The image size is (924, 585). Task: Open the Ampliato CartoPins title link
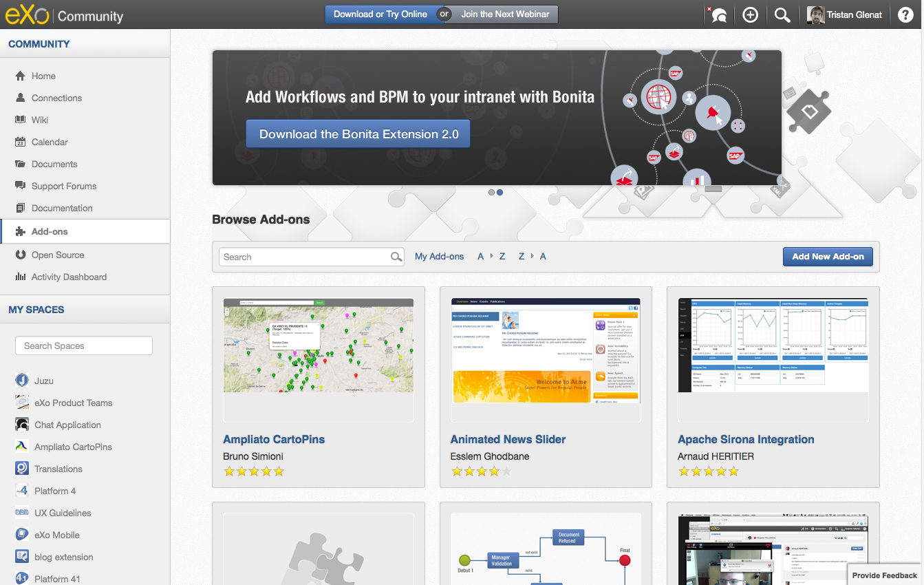click(x=274, y=439)
